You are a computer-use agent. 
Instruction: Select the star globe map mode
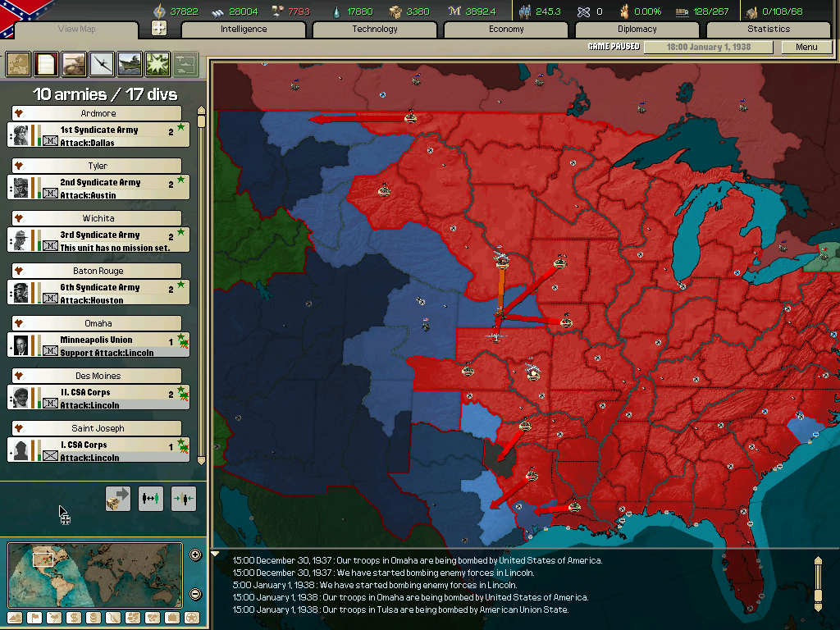pos(192,618)
